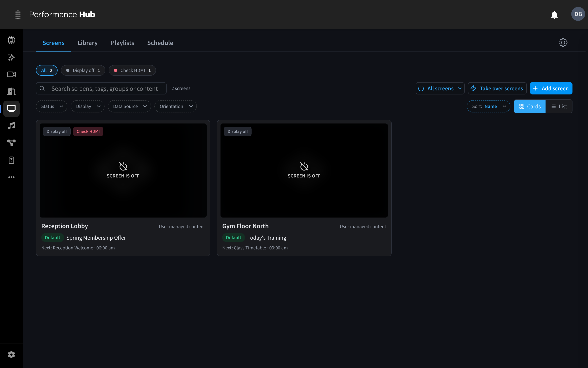Expand the Orientation filter dropdown
588x368 pixels.
point(176,106)
